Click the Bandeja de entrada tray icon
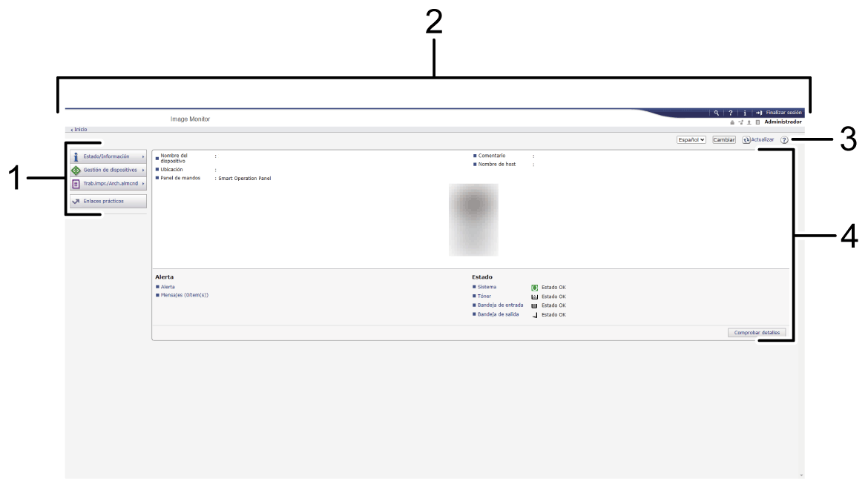 tap(534, 305)
